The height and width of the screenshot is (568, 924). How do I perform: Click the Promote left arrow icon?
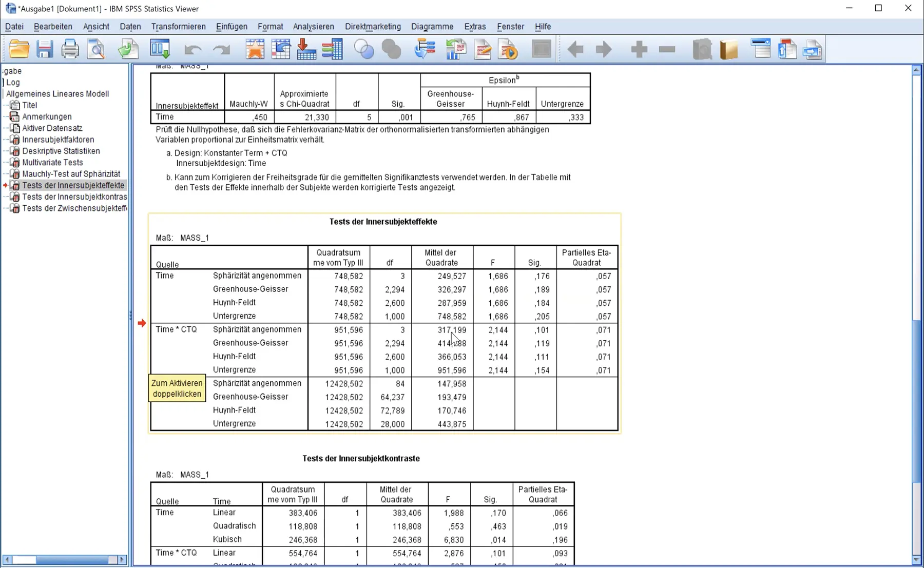[575, 49]
